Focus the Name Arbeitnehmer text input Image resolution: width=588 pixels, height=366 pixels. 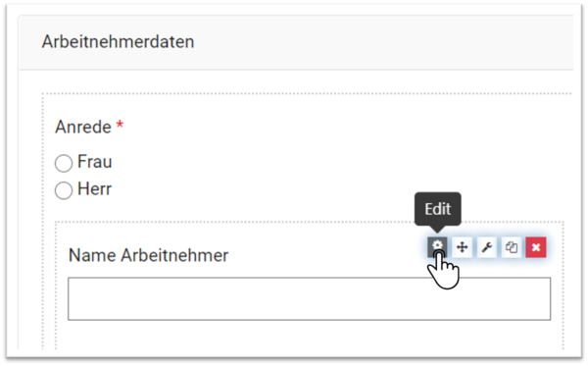(309, 299)
